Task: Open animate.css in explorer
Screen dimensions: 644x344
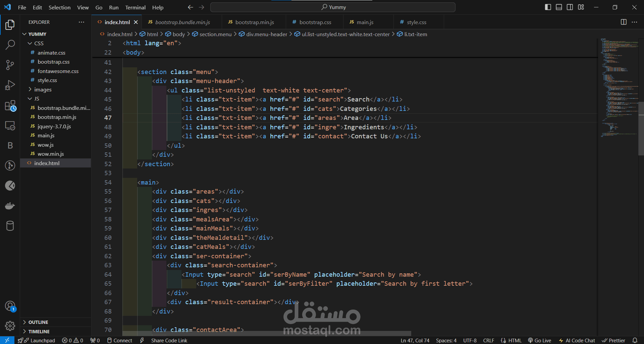Action: [x=56, y=53]
